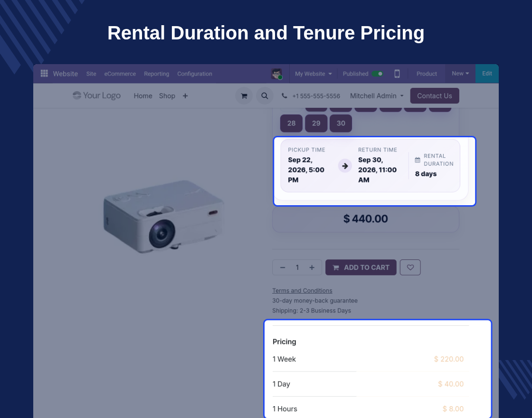Decrease quantity with minus button
This screenshot has width=532, height=418.
[x=283, y=268]
